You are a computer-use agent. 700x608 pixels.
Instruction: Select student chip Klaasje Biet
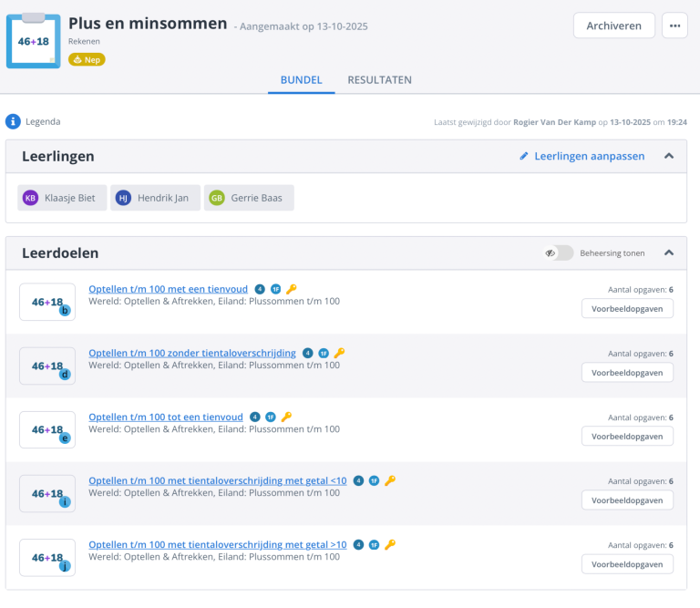(61, 198)
